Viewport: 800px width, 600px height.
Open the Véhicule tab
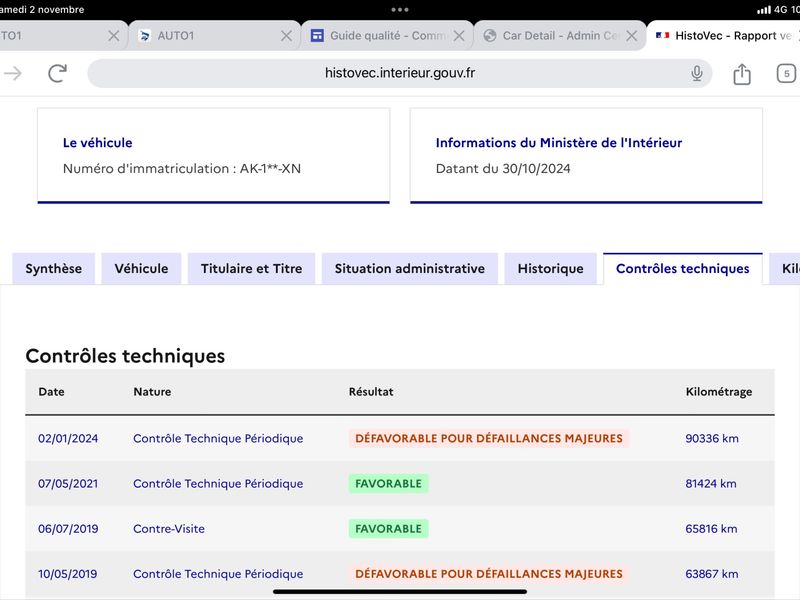(x=141, y=269)
